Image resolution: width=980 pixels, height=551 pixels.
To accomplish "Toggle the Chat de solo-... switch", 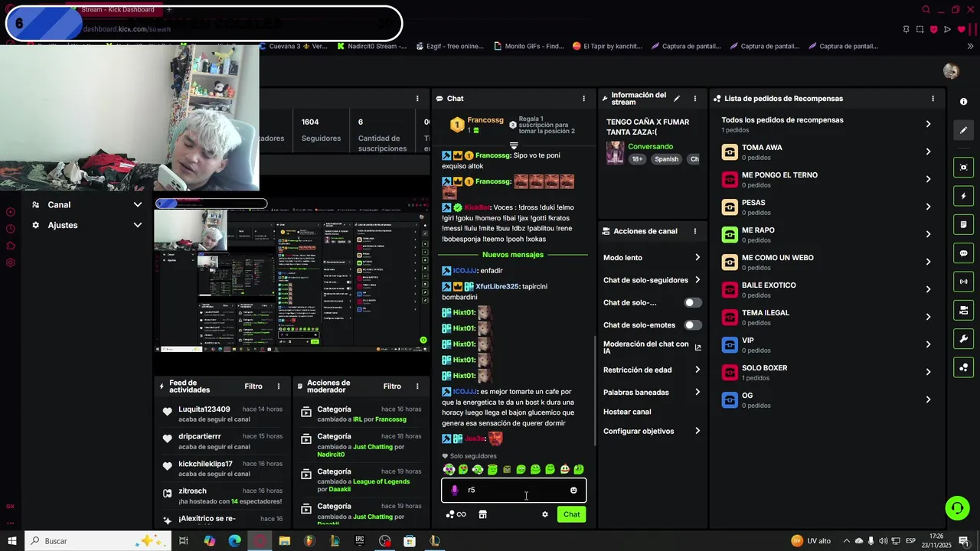I will (692, 303).
